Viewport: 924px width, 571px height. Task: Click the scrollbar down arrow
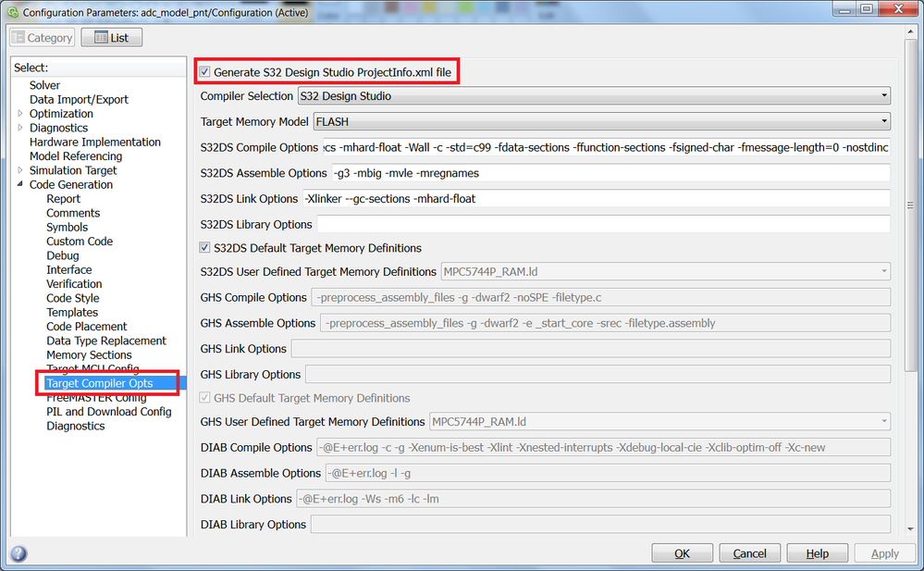(910, 529)
